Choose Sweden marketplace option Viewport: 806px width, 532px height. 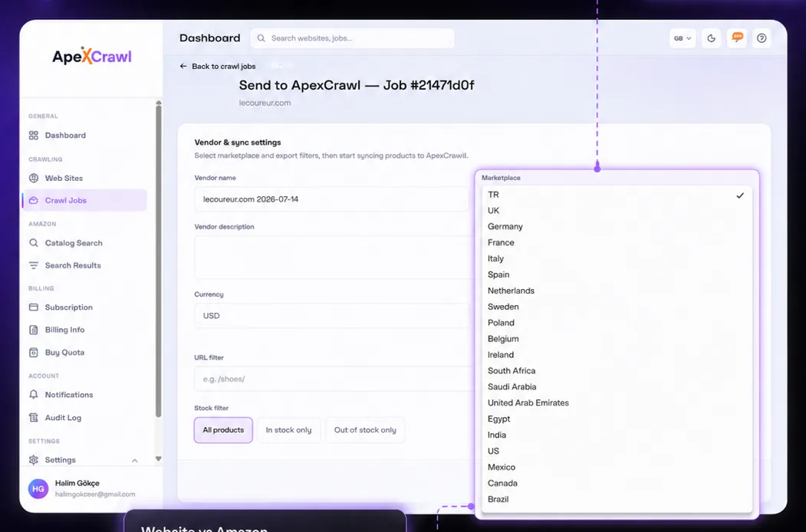[x=616, y=307]
